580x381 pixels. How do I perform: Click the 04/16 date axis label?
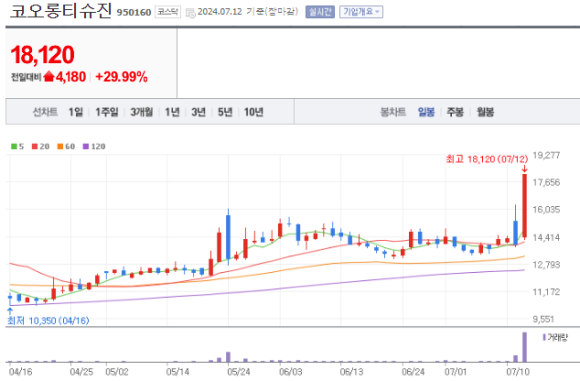point(20,371)
